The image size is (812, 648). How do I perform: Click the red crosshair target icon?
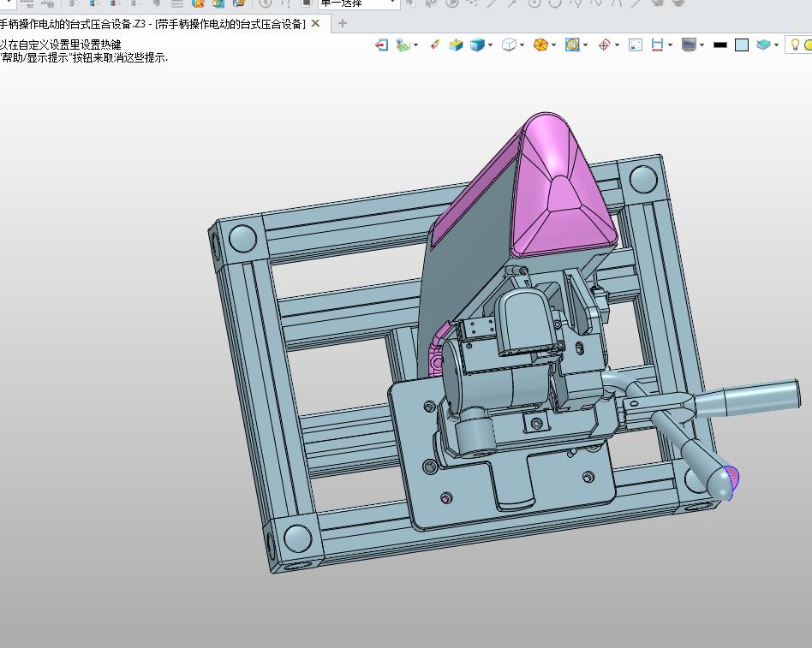click(604, 45)
